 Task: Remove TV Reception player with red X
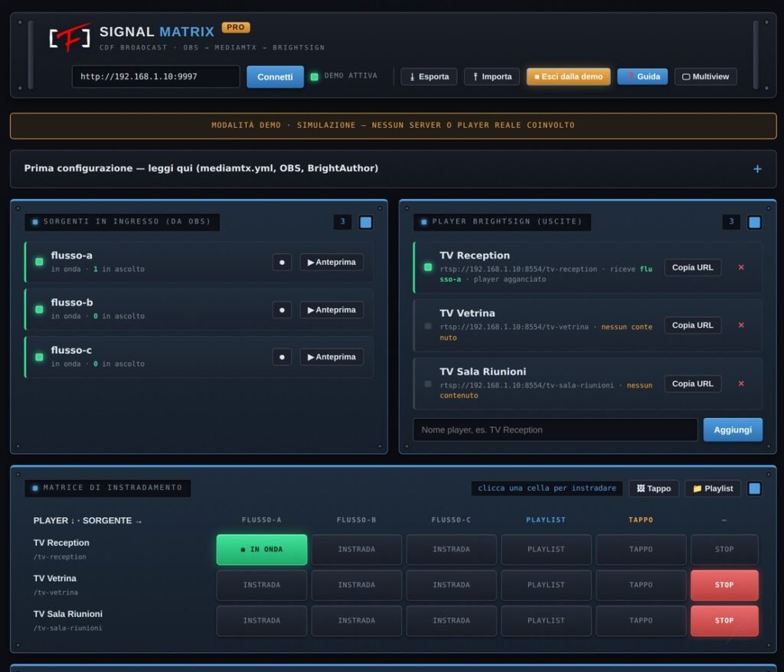click(x=741, y=268)
